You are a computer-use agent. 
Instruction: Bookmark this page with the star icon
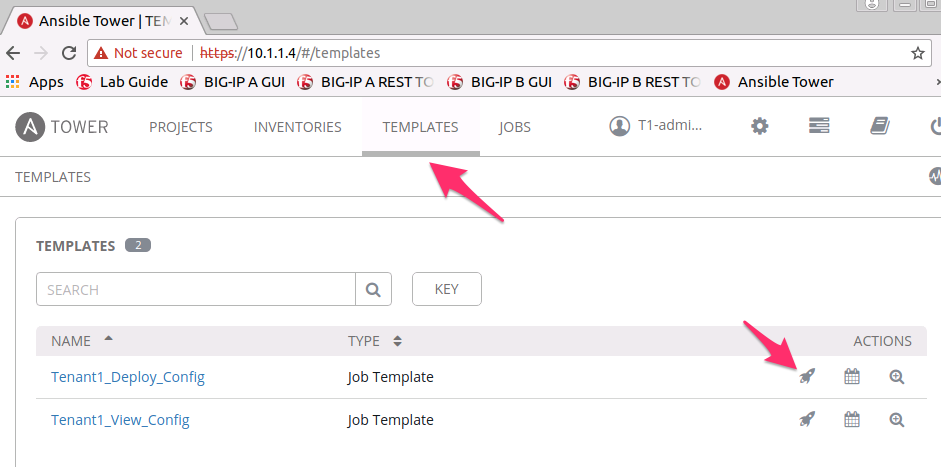point(918,53)
